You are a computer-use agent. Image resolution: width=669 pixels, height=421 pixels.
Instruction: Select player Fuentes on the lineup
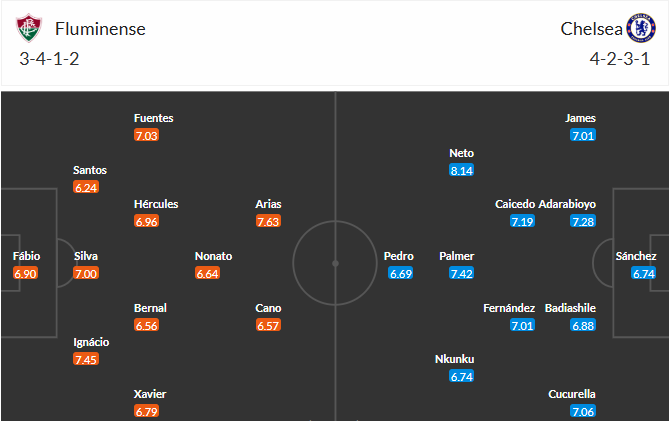click(154, 118)
